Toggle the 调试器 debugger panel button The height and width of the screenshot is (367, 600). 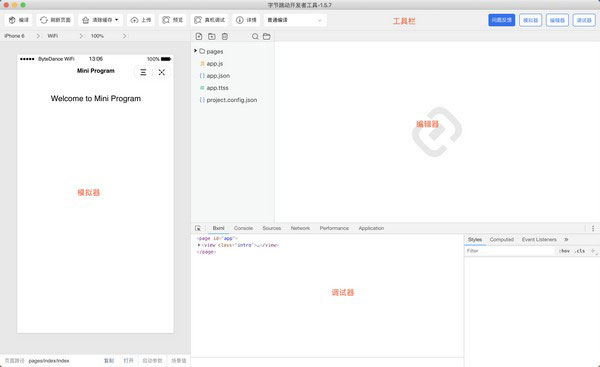tap(584, 20)
